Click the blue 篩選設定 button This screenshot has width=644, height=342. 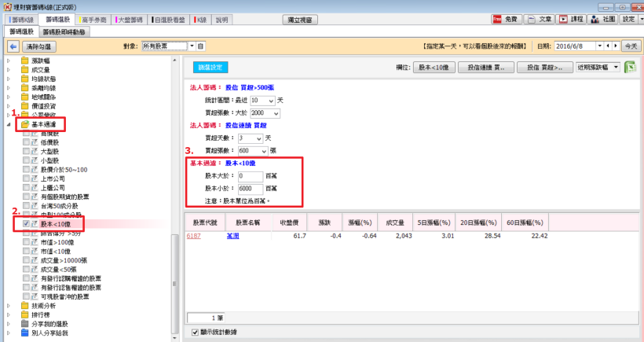coord(210,67)
